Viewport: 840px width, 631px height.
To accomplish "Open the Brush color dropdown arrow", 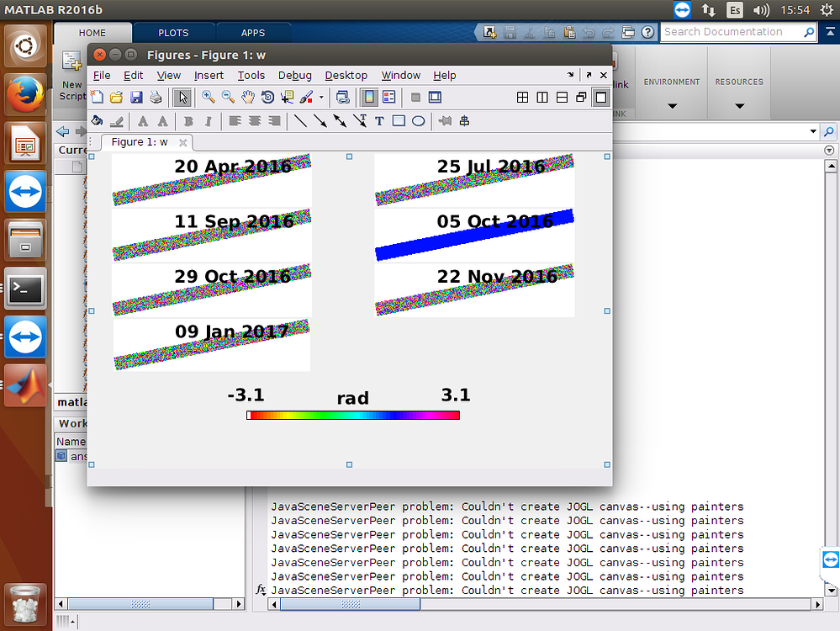I will click(321, 98).
